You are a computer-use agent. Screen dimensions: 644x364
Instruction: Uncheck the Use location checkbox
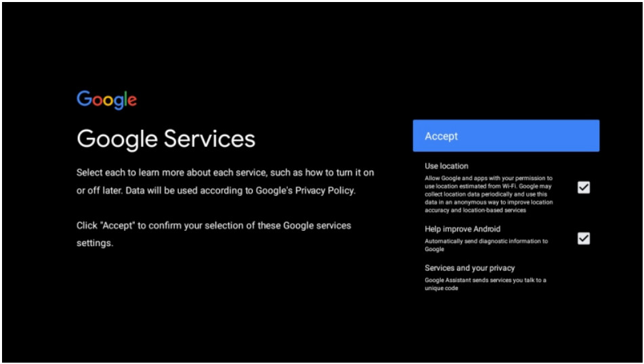(x=583, y=187)
